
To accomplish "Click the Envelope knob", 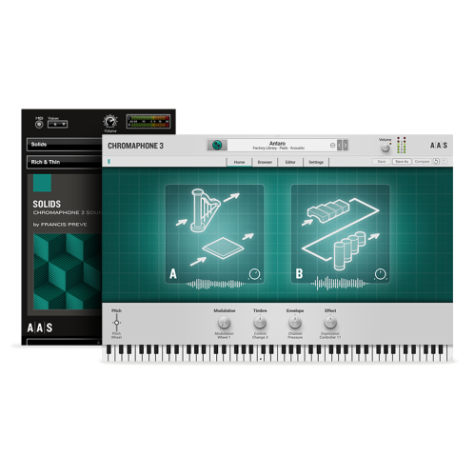I will pyautogui.click(x=295, y=323).
